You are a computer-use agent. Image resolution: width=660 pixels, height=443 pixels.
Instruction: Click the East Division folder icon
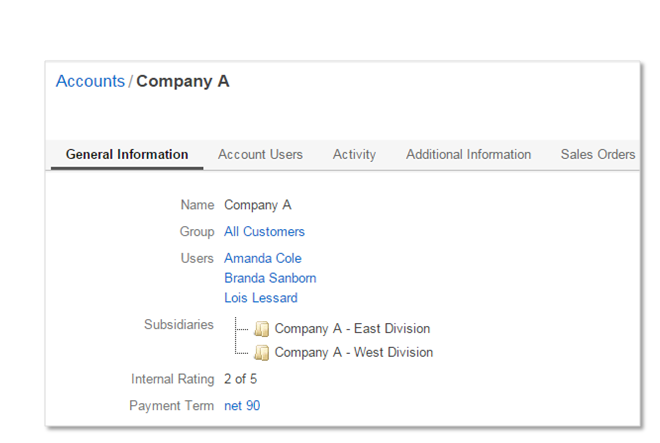261,329
